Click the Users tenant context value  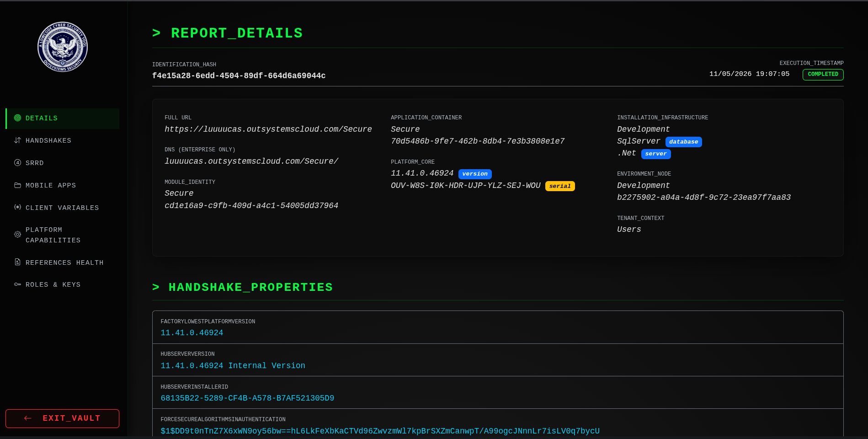pyautogui.click(x=629, y=230)
